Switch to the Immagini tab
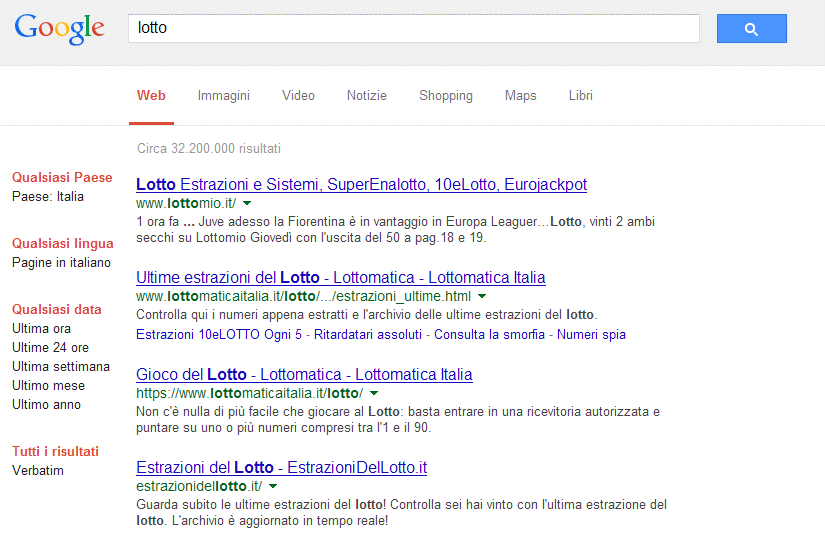The width and height of the screenshot is (825, 552). coord(224,96)
